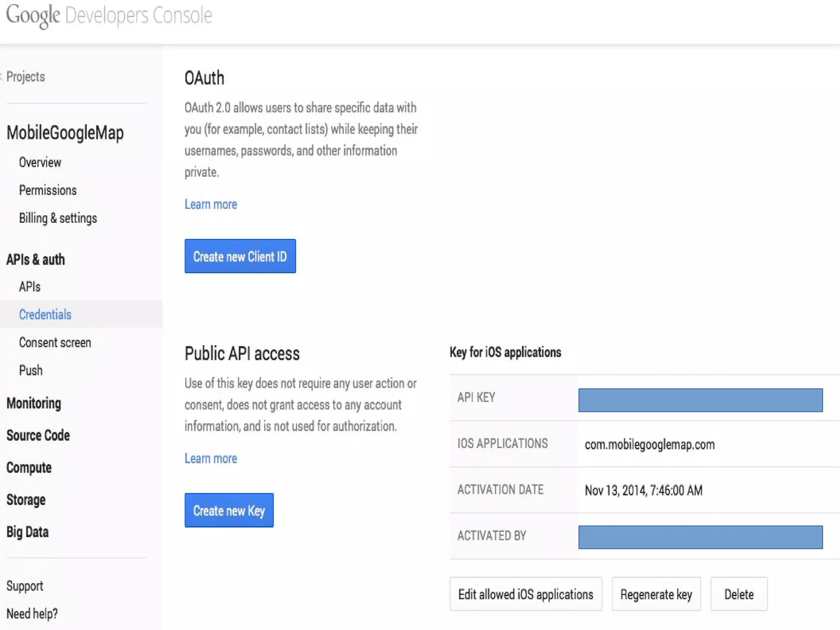Viewport: 840px width, 630px height.
Task: Open Billing & settings
Action: click(58, 218)
